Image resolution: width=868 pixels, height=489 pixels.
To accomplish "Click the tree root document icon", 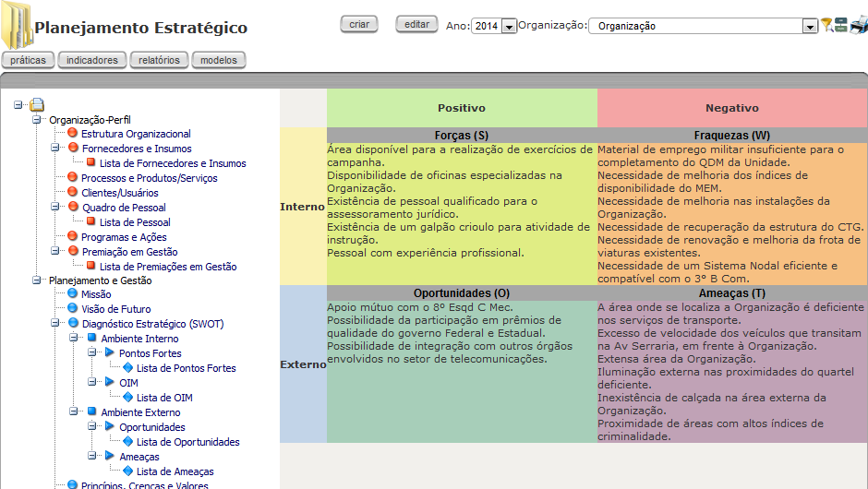I will click(x=37, y=104).
